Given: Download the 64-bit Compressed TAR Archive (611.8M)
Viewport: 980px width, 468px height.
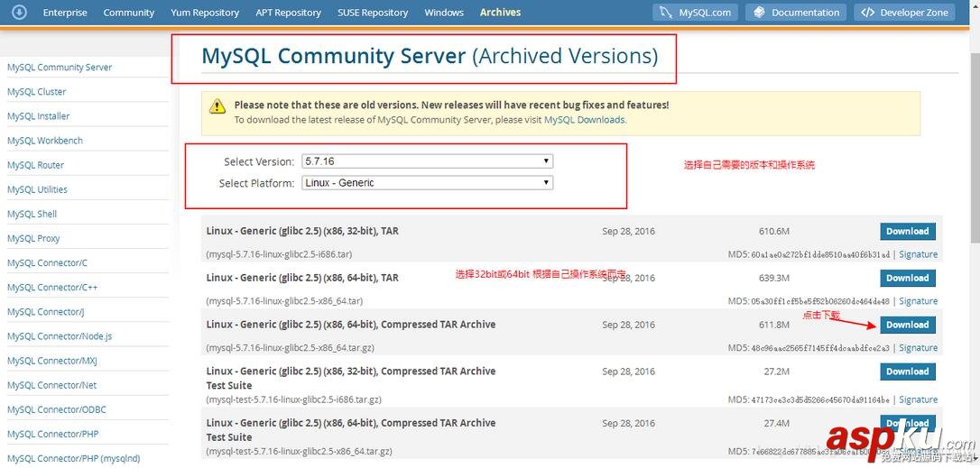Looking at the screenshot, I should tap(908, 325).
